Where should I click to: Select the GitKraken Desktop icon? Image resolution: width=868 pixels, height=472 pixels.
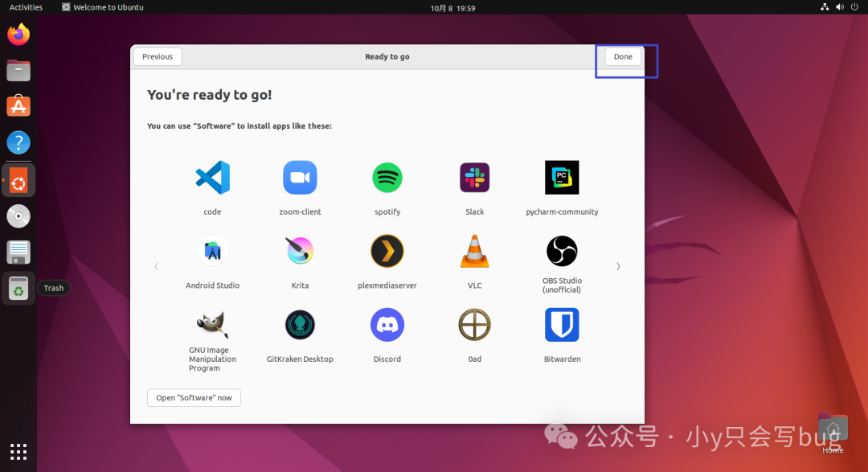[300, 325]
